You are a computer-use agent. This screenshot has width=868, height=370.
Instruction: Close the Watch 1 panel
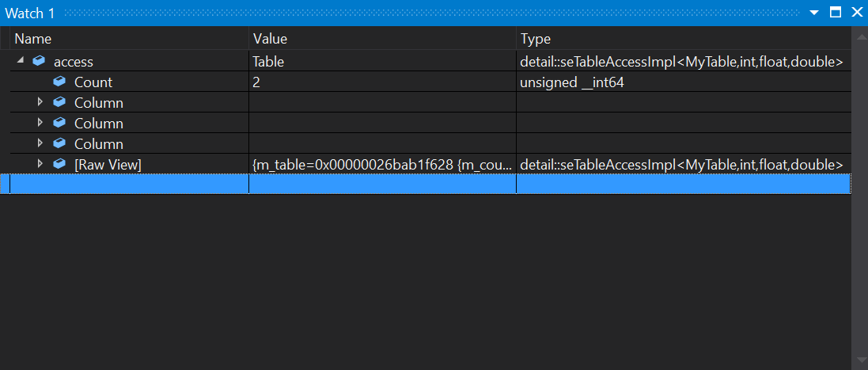click(856, 12)
